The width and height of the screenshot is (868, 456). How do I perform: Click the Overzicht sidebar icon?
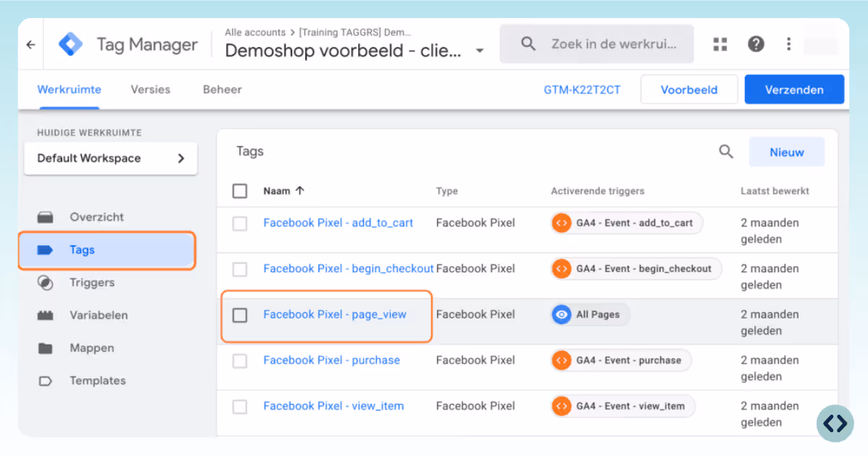click(45, 217)
